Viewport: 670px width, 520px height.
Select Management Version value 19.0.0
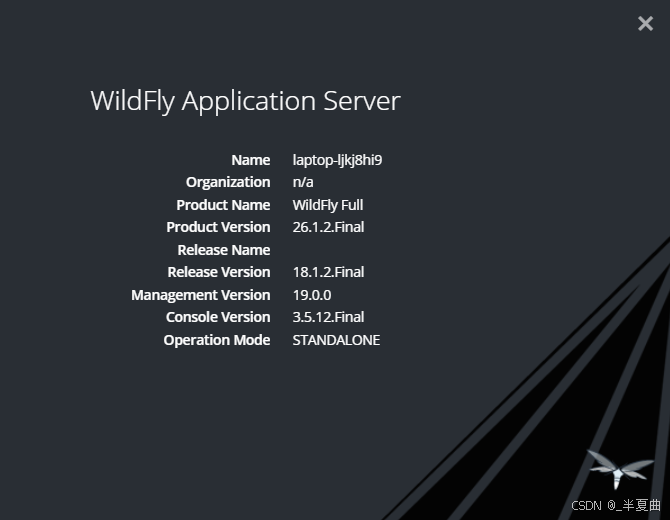click(x=312, y=295)
